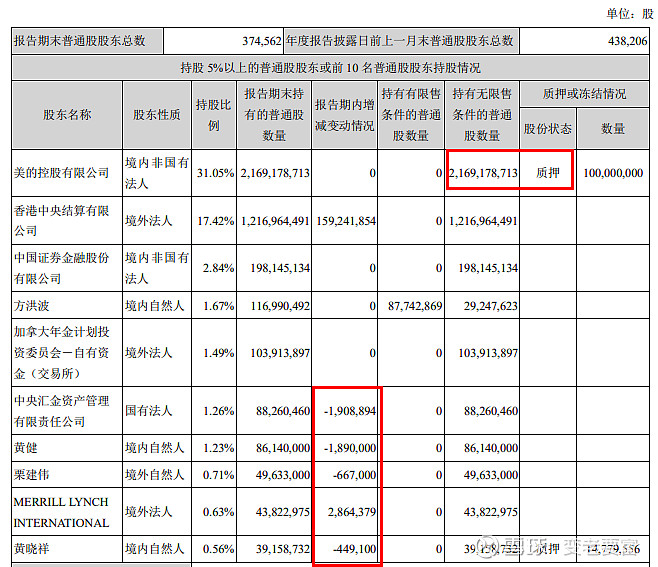Click '境外法人' in 香港中央结算 row

pos(149,220)
